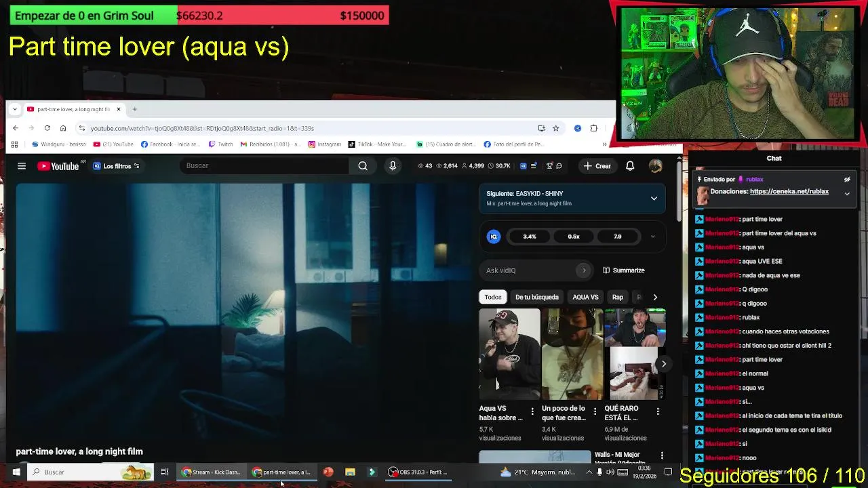
Task: Bookmark this page with the star icon
Action: coord(556,128)
